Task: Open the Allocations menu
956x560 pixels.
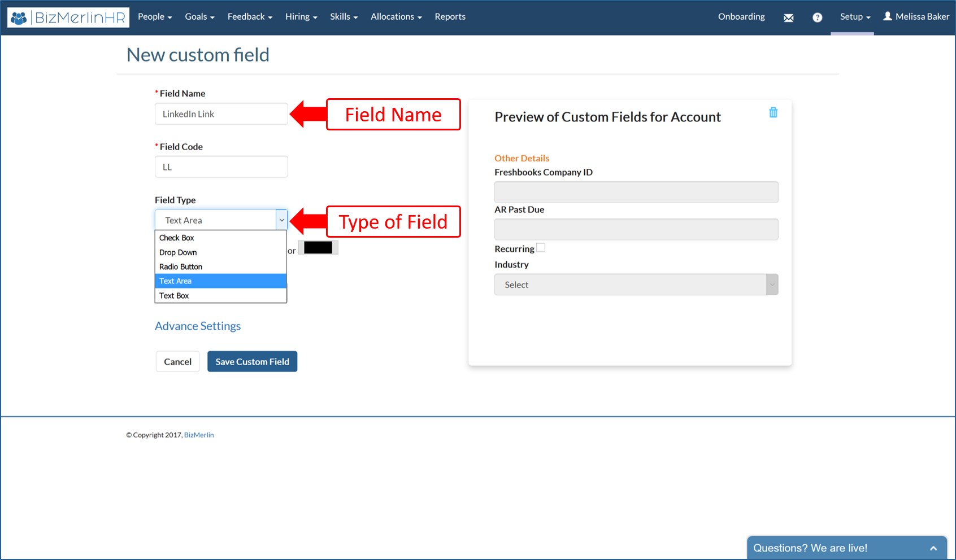Action: (x=396, y=17)
